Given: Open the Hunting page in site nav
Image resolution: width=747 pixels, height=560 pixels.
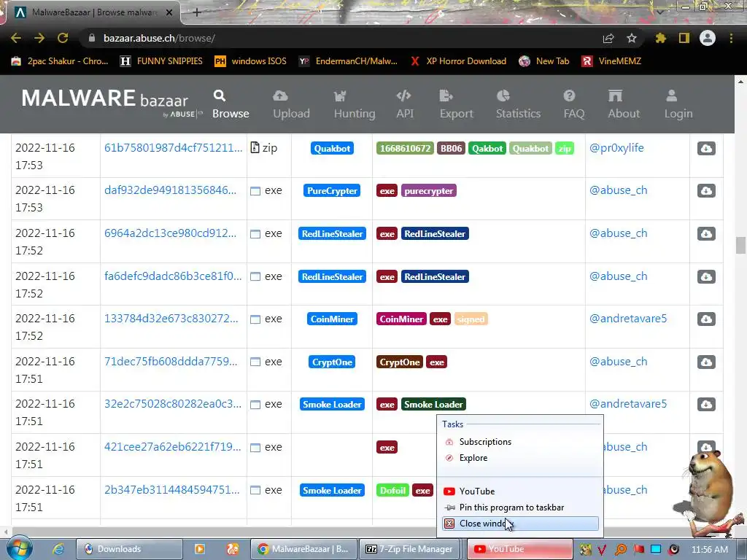Looking at the screenshot, I should pyautogui.click(x=355, y=104).
